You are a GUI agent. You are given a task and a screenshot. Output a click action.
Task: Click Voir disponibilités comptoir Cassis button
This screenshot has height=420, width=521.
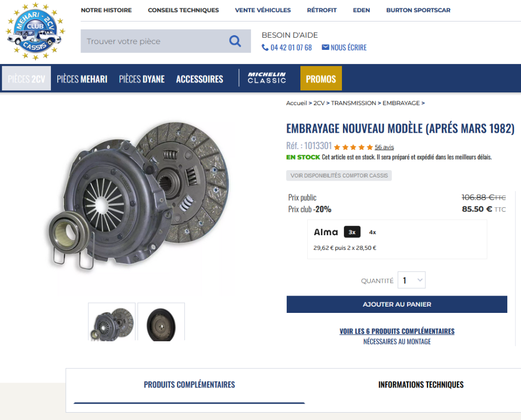tap(339, 175)
